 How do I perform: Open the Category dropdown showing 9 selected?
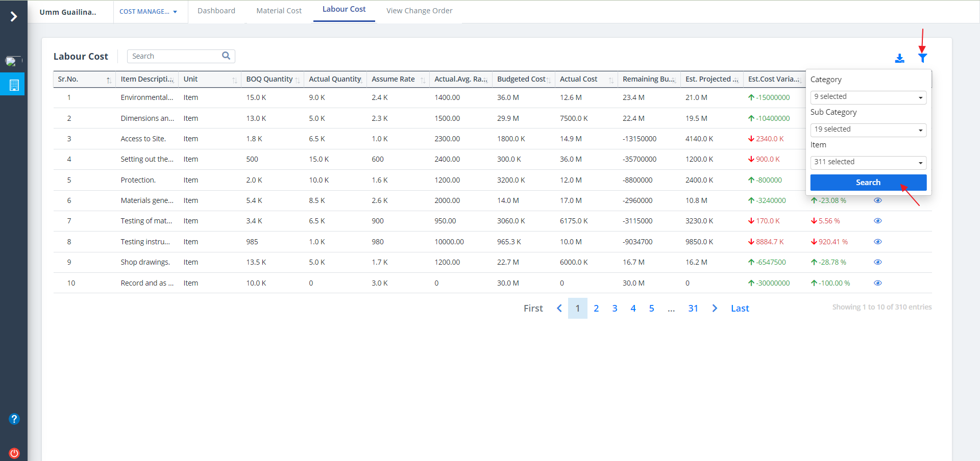coord(868,97)
